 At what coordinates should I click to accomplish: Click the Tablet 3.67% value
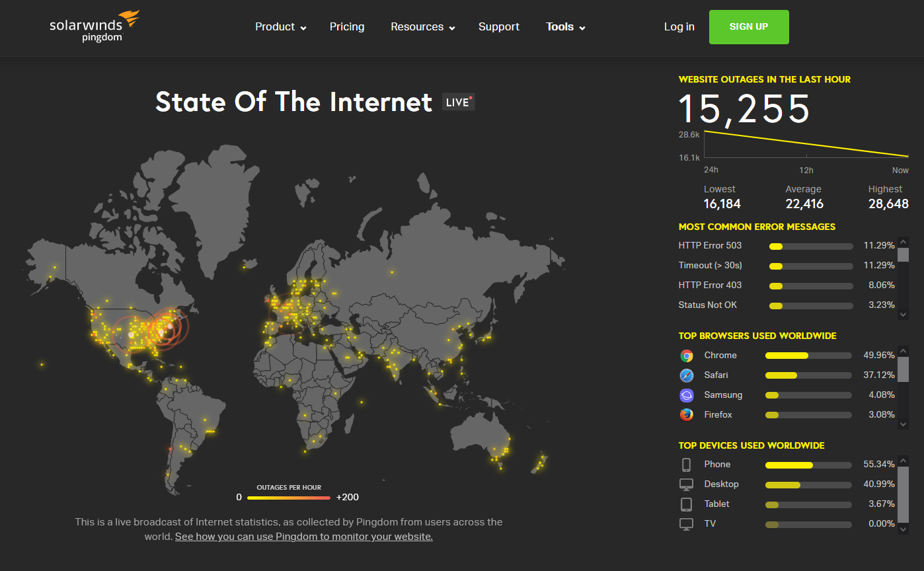click(x=882, y=504)
